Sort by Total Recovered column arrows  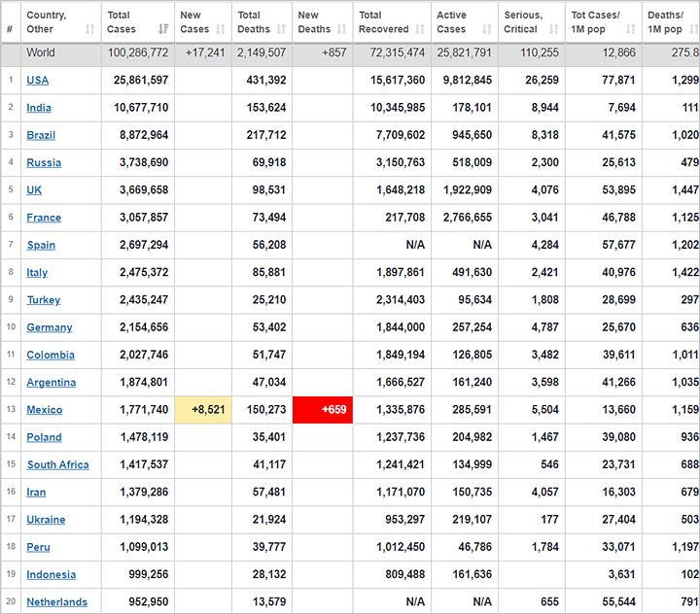(x=420, y=29)
